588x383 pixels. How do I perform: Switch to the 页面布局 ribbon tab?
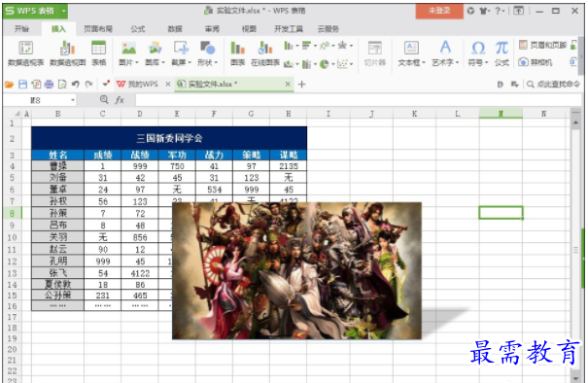pyautogui.click(x=98, y=29)
